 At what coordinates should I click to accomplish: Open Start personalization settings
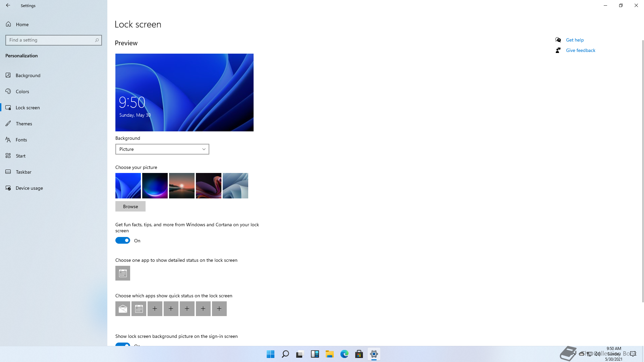(54, 156)
